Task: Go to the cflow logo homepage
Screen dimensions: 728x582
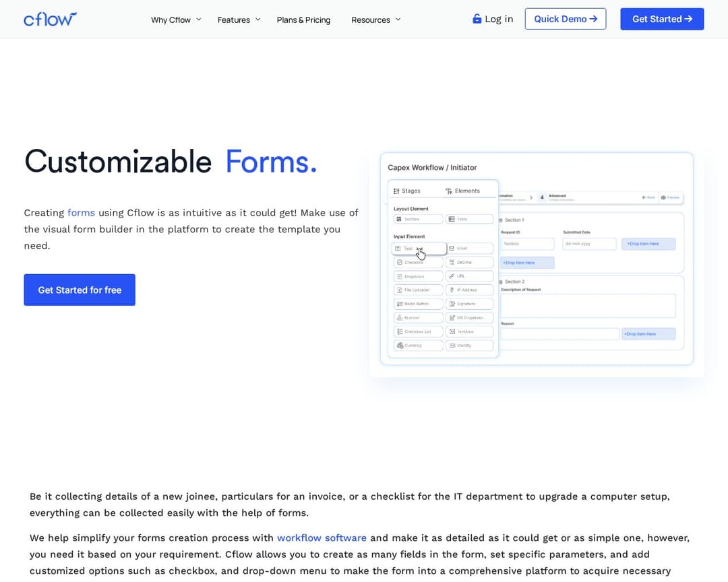Action: click(x=50, y=19)
